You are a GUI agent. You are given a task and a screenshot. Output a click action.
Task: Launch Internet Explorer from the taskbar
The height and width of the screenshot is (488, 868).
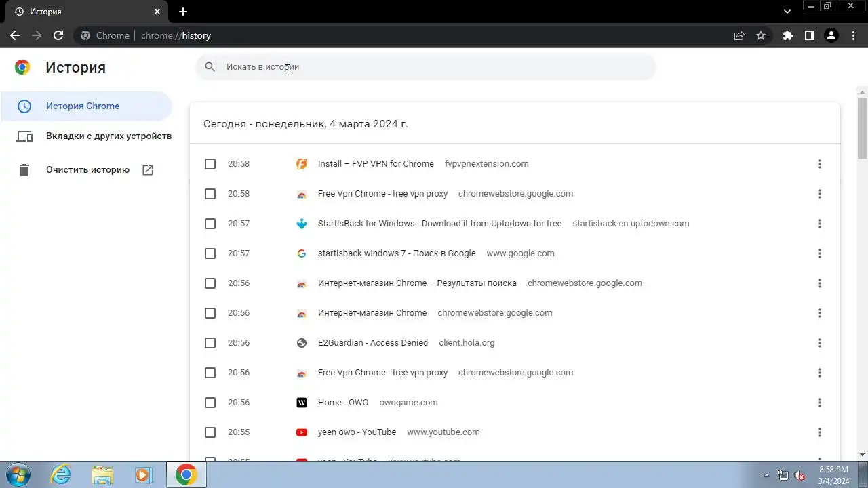(x=61, y=475)
